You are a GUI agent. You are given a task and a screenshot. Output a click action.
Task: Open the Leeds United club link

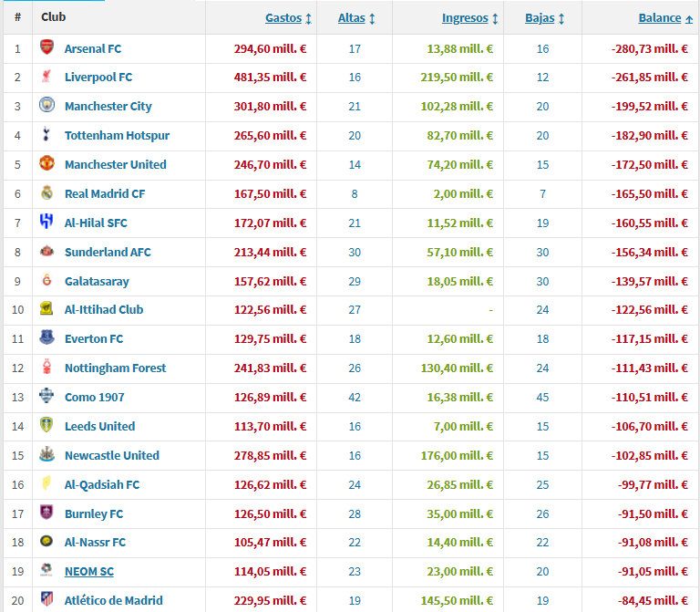pos(99,426)
